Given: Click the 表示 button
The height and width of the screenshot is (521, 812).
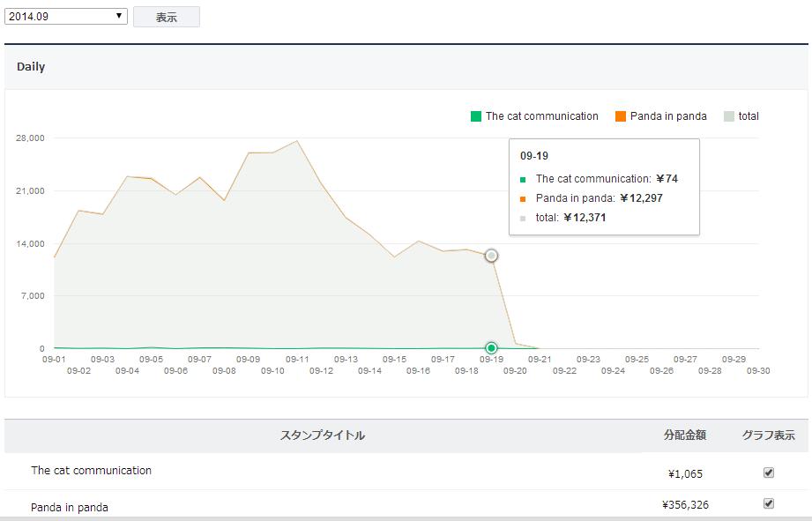Looking at the screenshot, I should 166,17.
